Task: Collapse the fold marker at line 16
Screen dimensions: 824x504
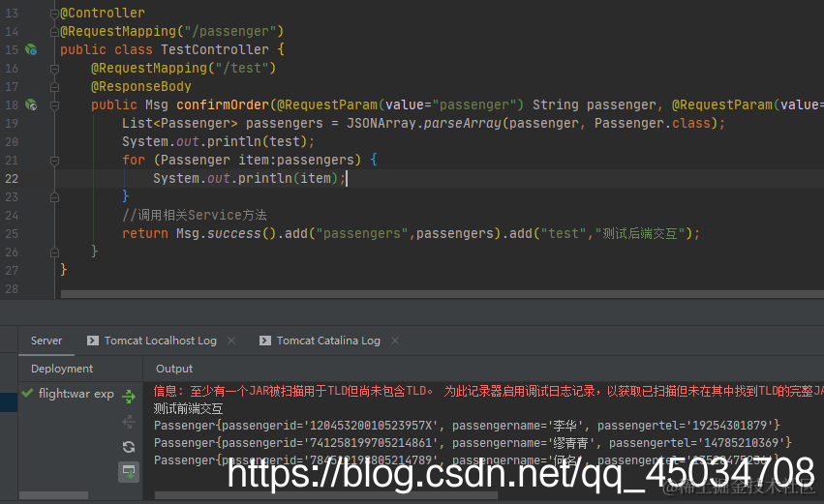Action: pos(54,69)
